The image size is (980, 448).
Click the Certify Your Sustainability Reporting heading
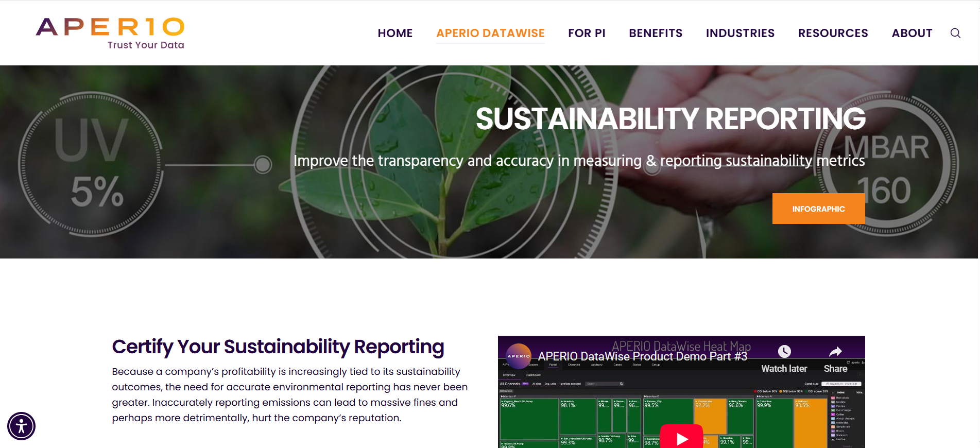[x=278, y=347]
